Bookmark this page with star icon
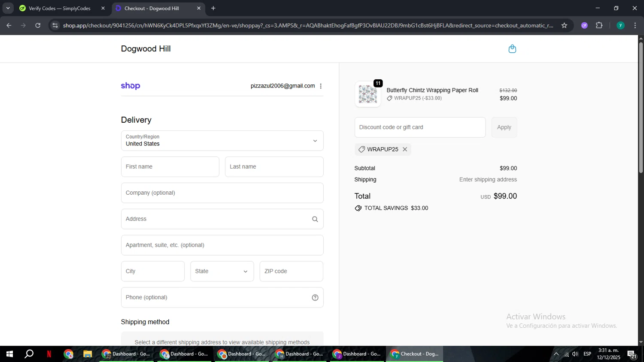Viewport: 644px width, 362px height. point(564,25)
